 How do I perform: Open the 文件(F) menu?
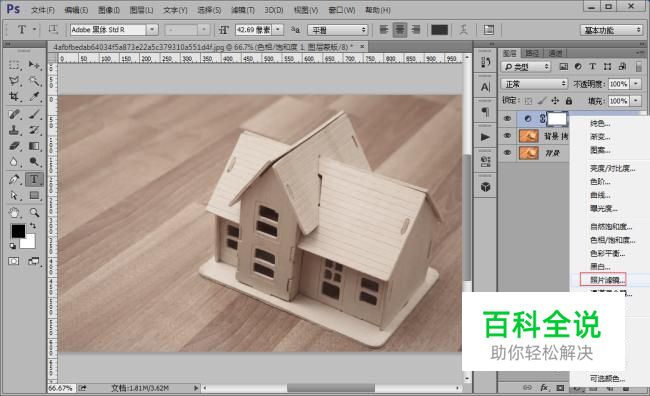(x=43, y=10)
